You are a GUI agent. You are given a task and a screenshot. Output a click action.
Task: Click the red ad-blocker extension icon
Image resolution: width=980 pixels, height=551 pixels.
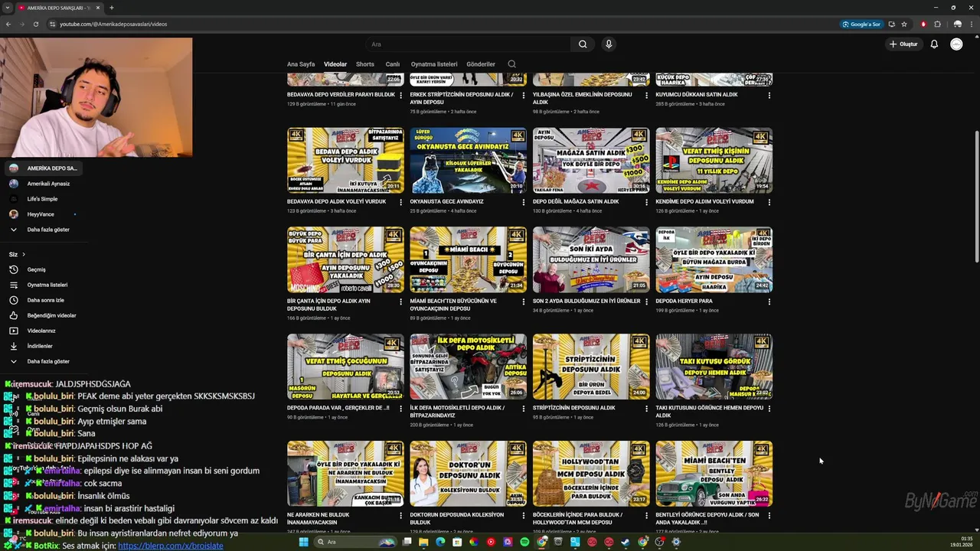923,24
